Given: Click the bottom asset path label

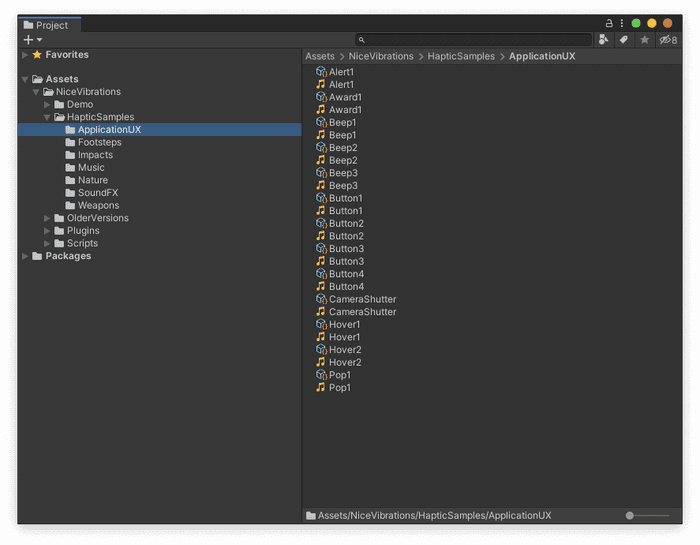Looking at the screenshot, I should click(x=434, y=516).
